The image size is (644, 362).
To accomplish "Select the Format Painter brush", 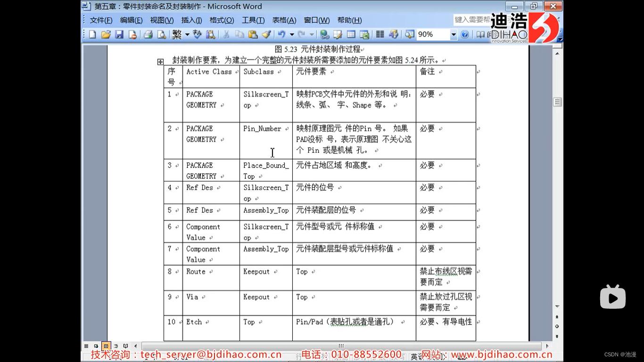I will tap(266, 34).
